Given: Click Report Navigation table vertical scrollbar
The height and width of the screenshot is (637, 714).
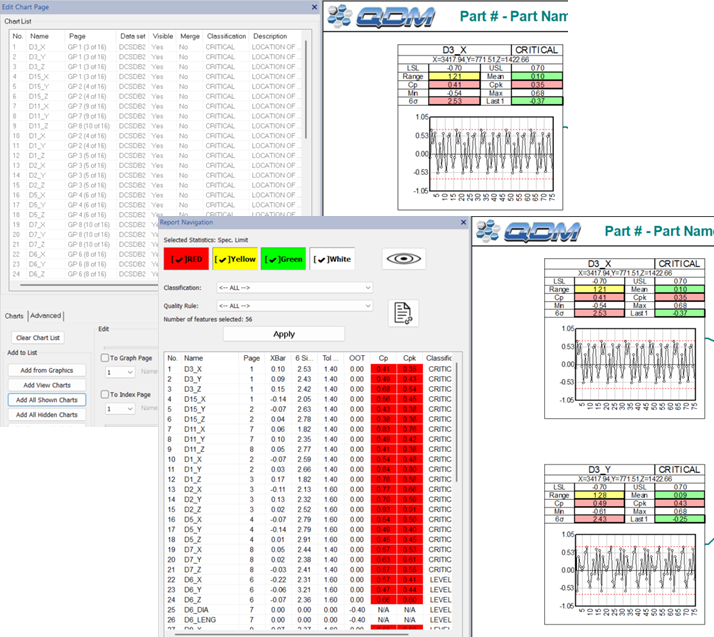Looking at the screenshot, I should tap(457, 423).
